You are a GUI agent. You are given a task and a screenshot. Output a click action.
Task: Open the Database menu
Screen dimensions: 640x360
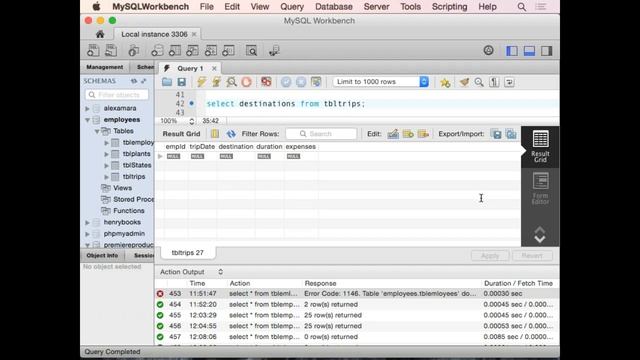[333, 7]
